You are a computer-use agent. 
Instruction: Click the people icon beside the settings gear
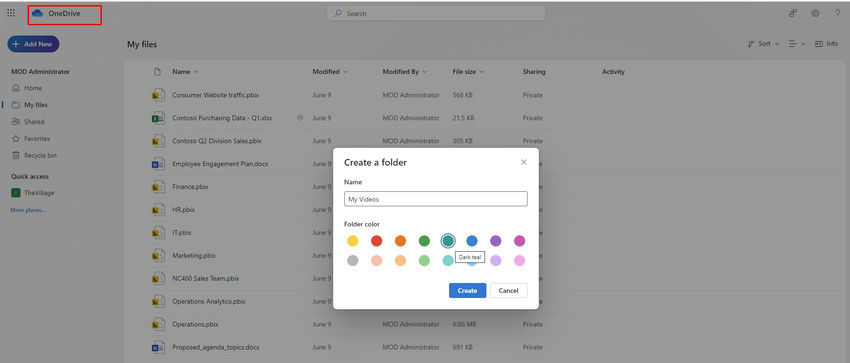793,13
